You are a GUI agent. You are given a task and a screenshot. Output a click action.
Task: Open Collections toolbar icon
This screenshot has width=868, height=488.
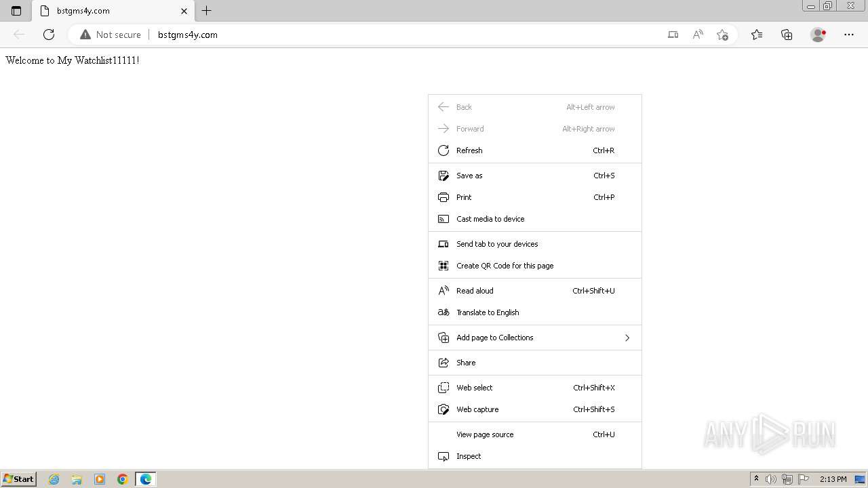coord(787,35)
